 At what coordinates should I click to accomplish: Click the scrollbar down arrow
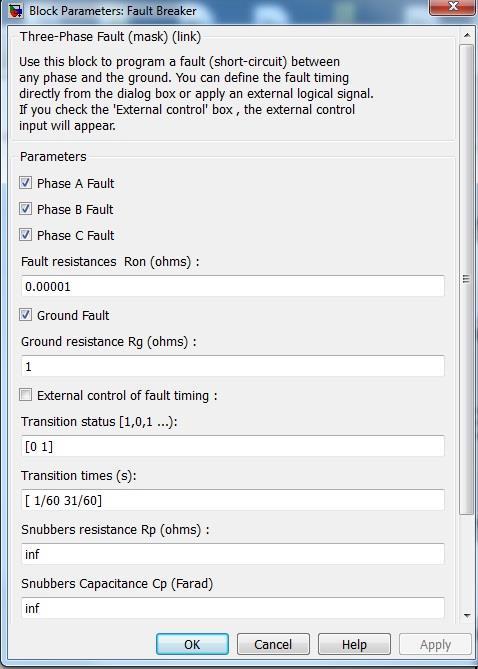[466, 615]
